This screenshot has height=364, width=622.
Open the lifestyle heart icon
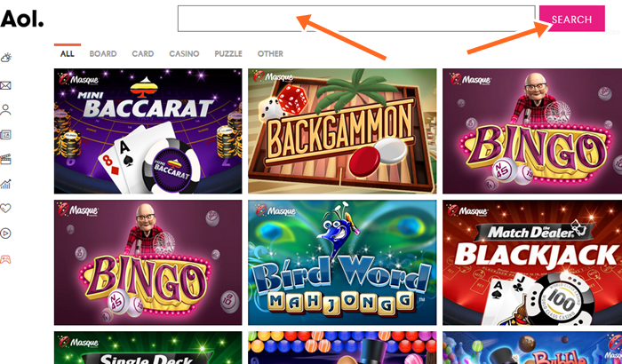tap(5, 208)
